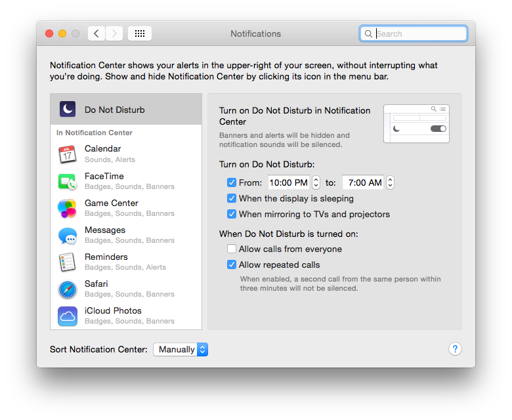Click the 7:00 AM end time field
Image resolution: width=512 pixels, height=420 pixels.
[363, 182]
